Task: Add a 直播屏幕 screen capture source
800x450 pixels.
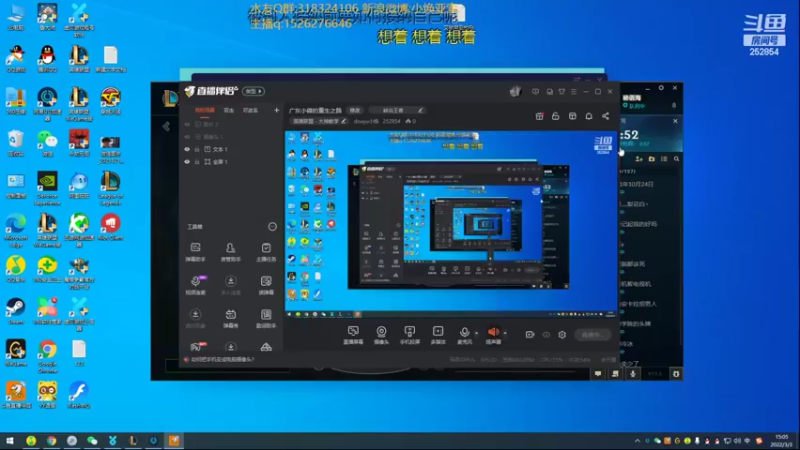Action: [x=353, y=335]
